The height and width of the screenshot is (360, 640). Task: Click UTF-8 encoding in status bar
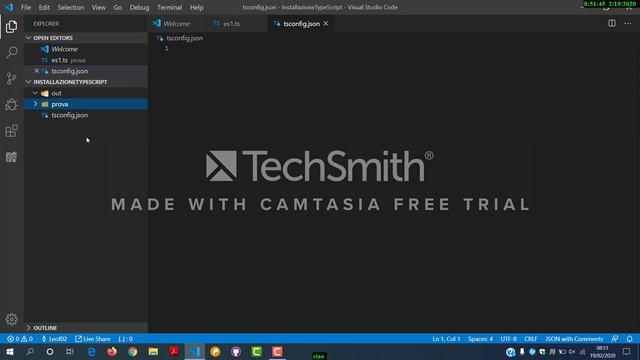(508, 339)
